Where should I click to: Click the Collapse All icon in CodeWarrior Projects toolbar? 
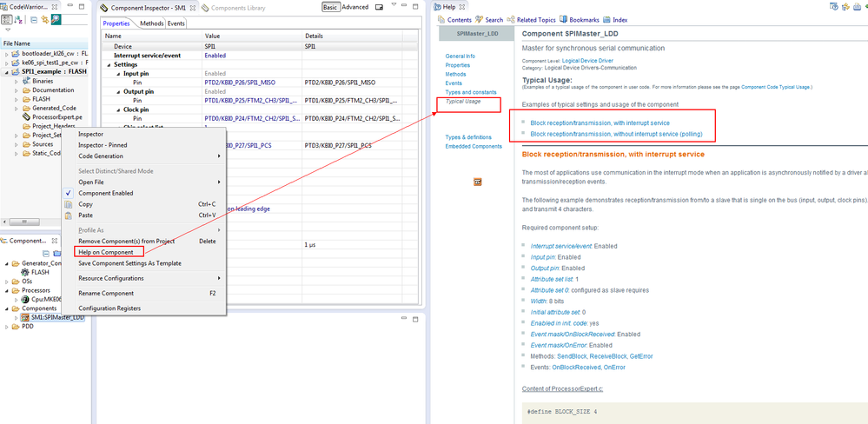click(33, 20)
